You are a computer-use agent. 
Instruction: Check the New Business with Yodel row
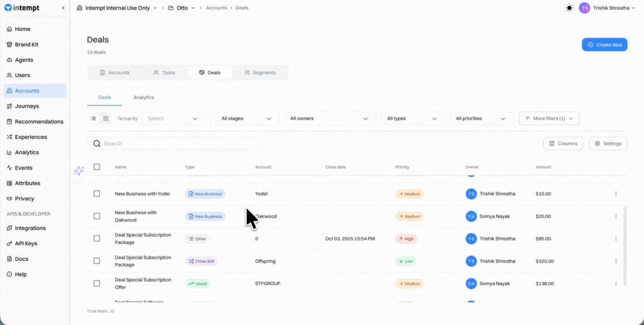[97, 194]
